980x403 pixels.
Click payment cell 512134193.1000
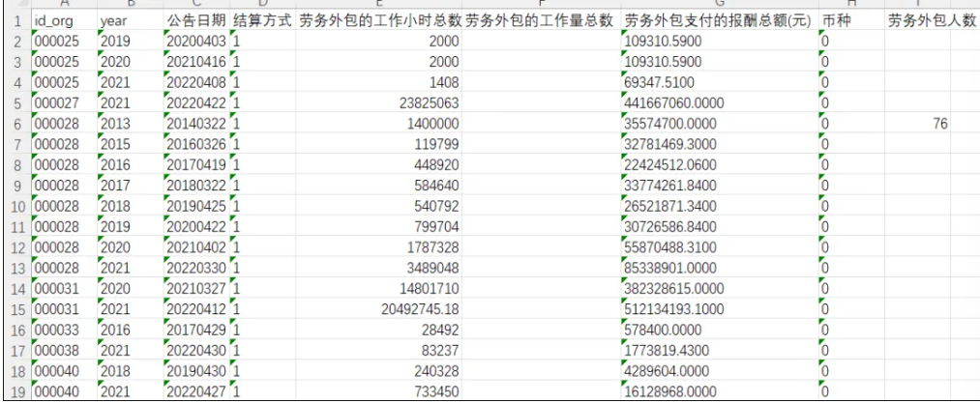pos(720,309)
